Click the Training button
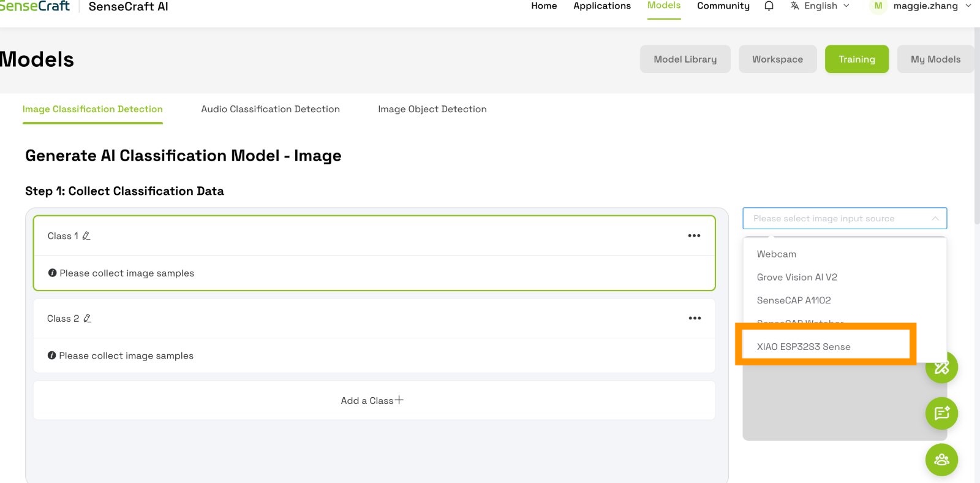Screen dimensions: 980x483 856,59
